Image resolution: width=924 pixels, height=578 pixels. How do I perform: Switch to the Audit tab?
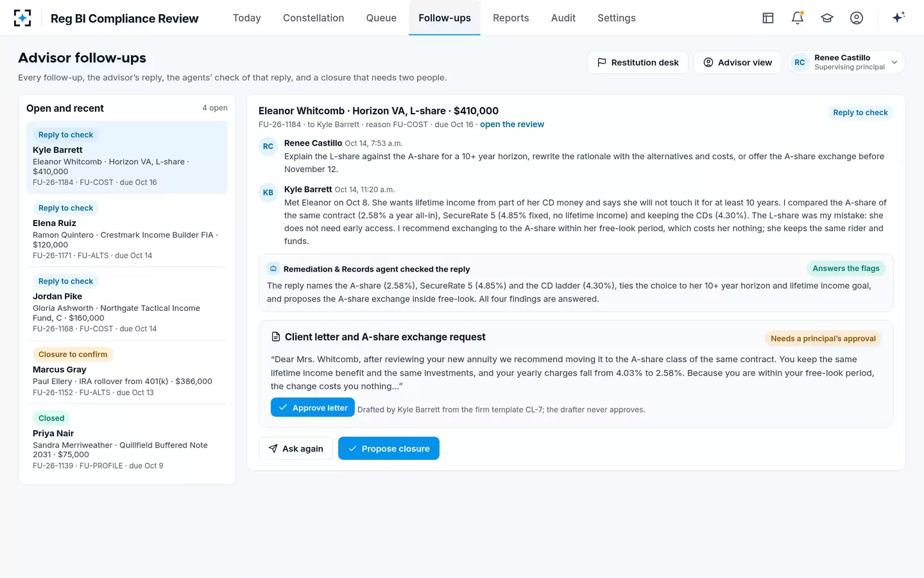(x=563, y=18)
